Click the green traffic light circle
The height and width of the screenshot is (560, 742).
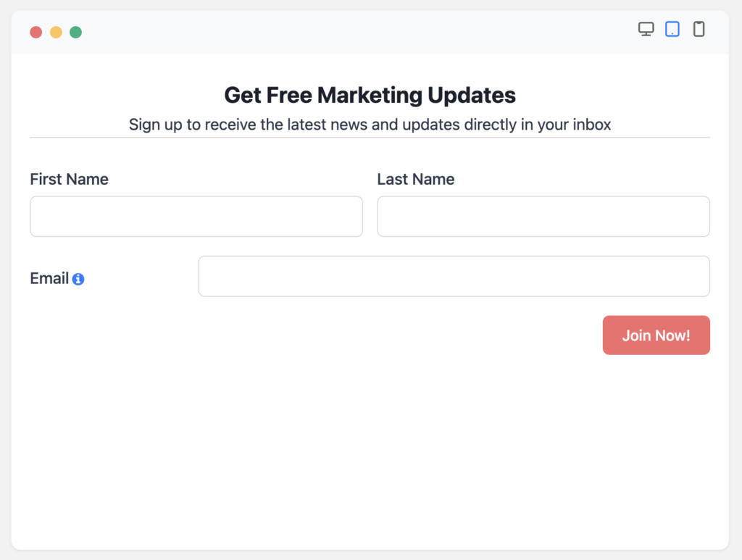pyautogui.click(x=76, y=32)
